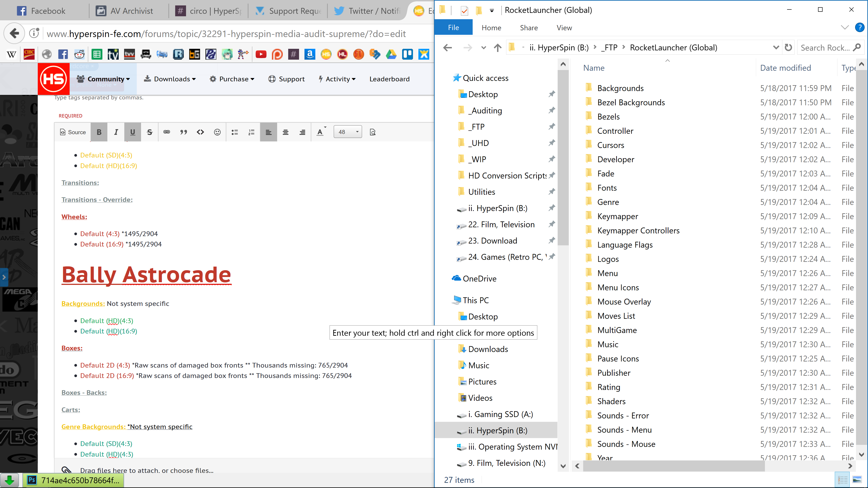
Task: Sort files by the Name column header
Action: point(594,68)
